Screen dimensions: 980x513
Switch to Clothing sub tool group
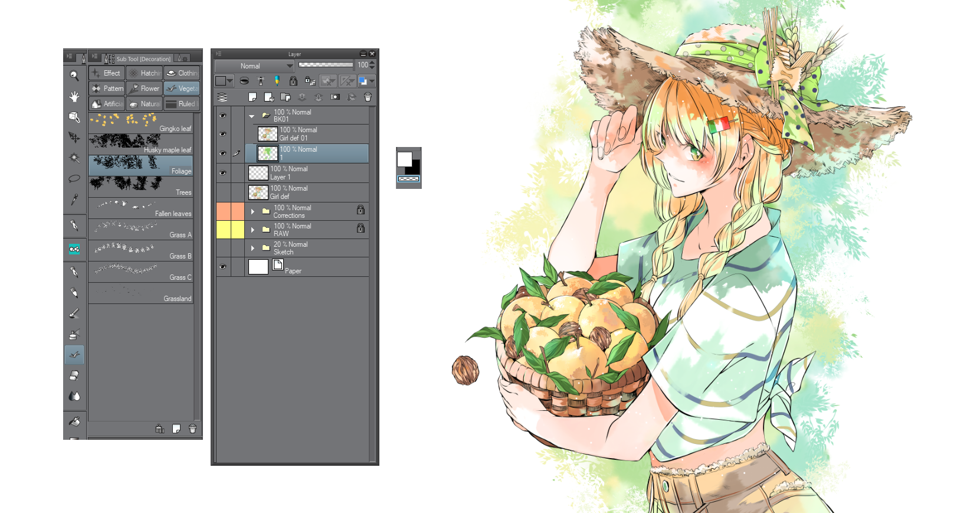(x=182, y=73)
